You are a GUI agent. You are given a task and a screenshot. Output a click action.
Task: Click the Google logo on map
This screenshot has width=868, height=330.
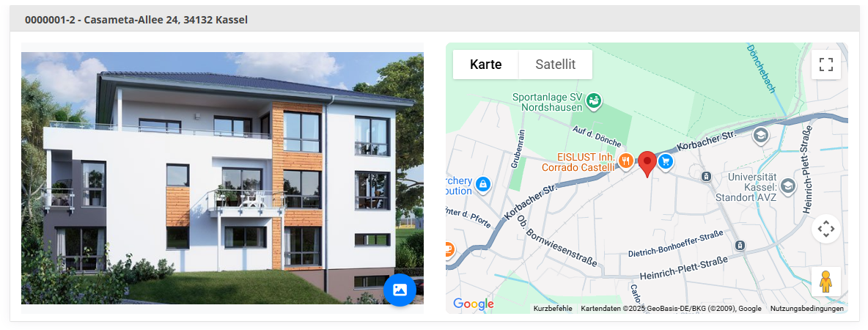click(474, 304)
